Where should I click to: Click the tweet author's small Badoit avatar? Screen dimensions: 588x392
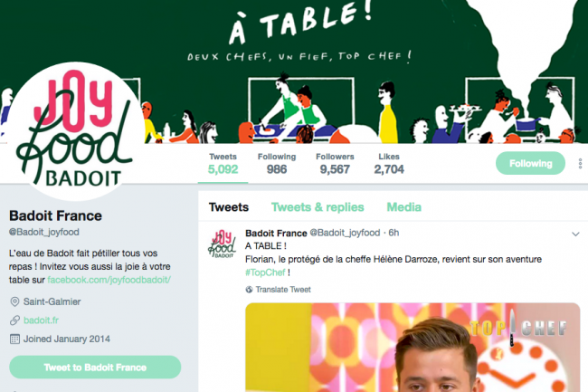(222, 244)
